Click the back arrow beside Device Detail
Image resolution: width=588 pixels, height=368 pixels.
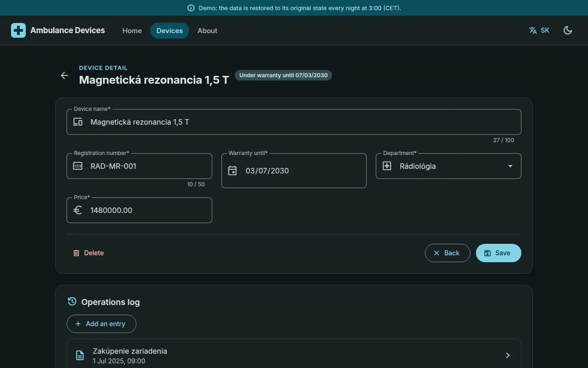pyautogui.click(x=64, y=75)
